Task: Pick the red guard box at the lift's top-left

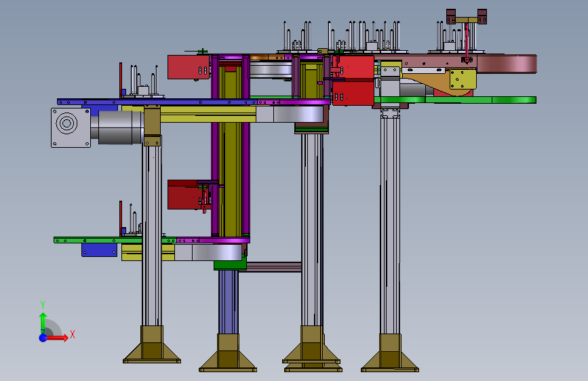Action: (x=189, y=67)
